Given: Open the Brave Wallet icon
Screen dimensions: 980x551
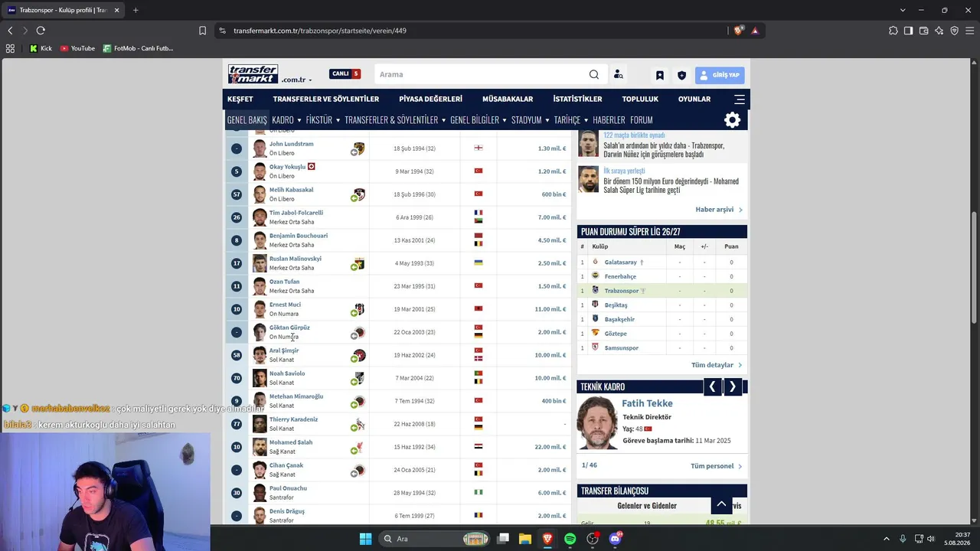Looking at the screenshot, I should click(x=923, y=31).
